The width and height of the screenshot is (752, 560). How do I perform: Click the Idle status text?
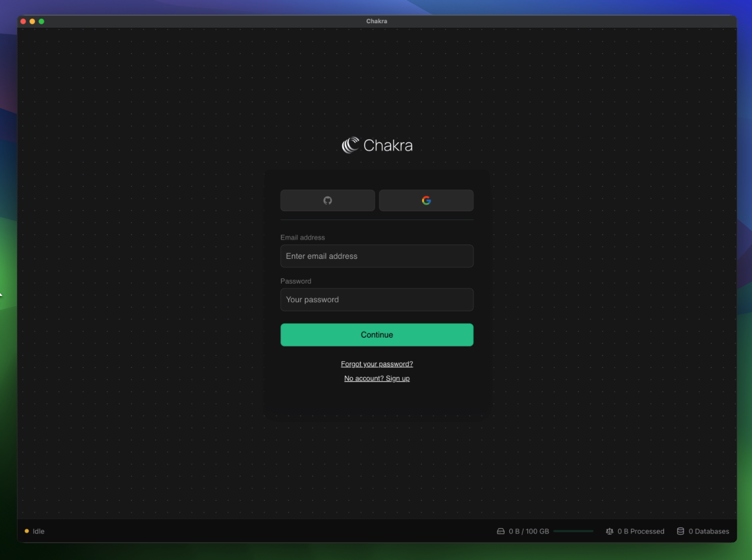tap(39, 531)
